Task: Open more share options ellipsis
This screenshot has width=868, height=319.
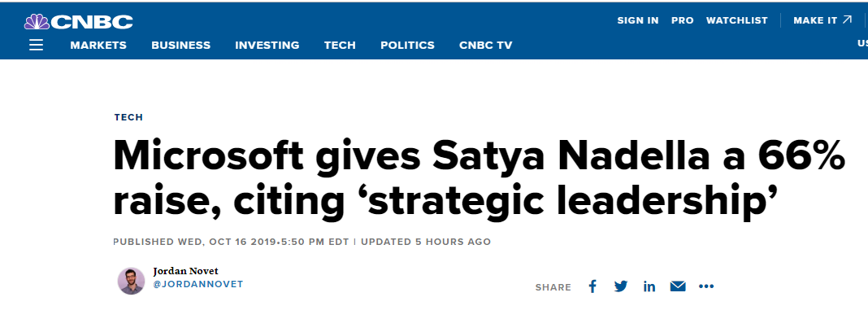Action: pos(706,286)
